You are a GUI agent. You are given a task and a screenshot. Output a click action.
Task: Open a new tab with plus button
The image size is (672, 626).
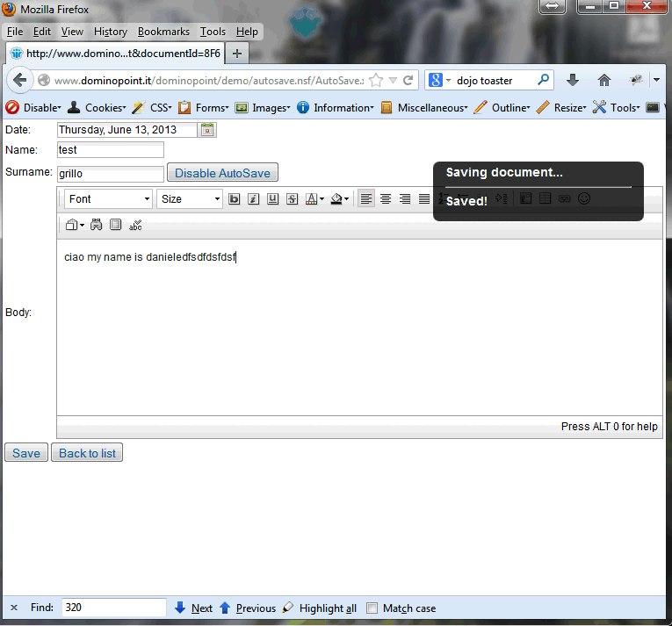(x=237, y=54)
